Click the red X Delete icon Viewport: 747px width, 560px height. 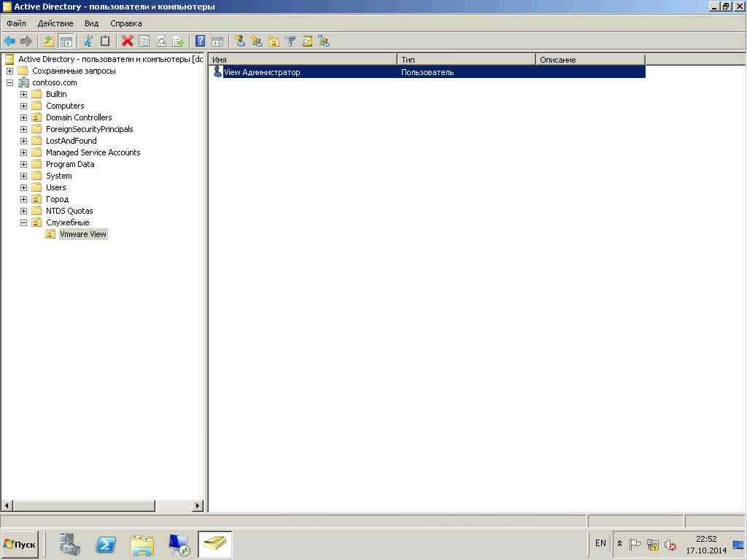[x=127, y=42]
